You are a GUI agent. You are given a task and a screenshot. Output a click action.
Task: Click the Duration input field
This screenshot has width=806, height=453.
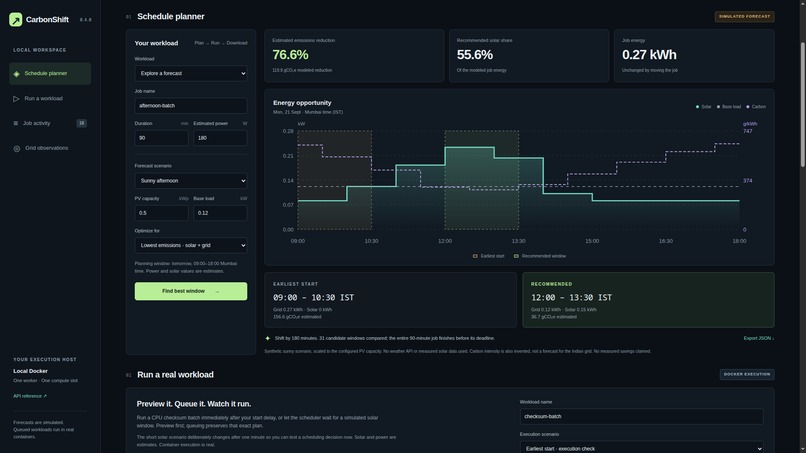click(161, 138)
